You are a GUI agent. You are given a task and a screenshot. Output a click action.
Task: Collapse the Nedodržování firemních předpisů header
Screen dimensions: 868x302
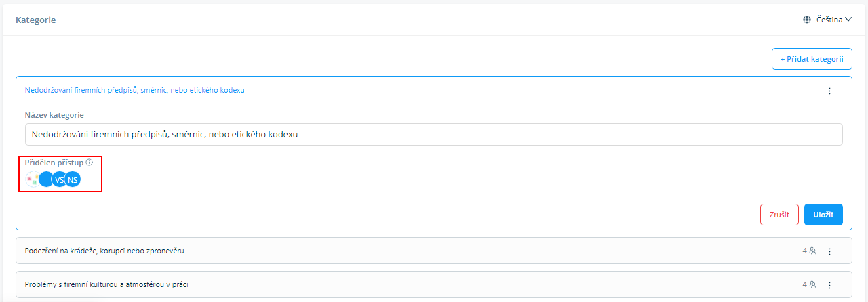click(x=135, y=91)
